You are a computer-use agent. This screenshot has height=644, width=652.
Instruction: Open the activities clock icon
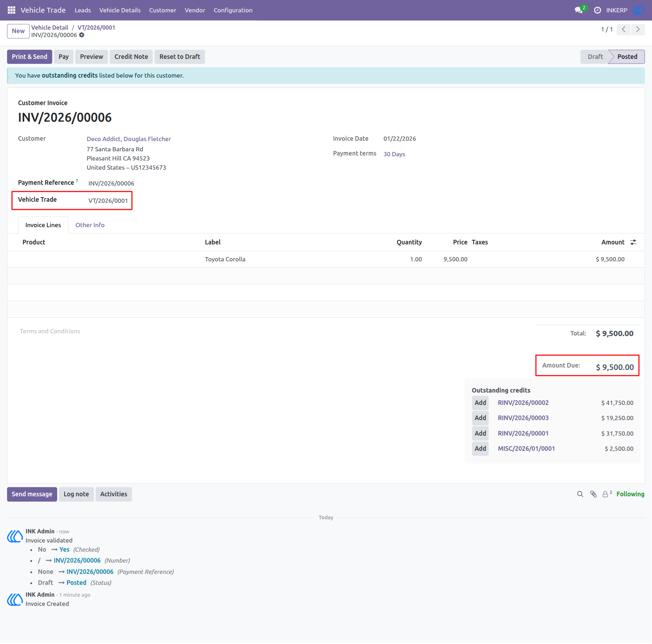(597, 10)
